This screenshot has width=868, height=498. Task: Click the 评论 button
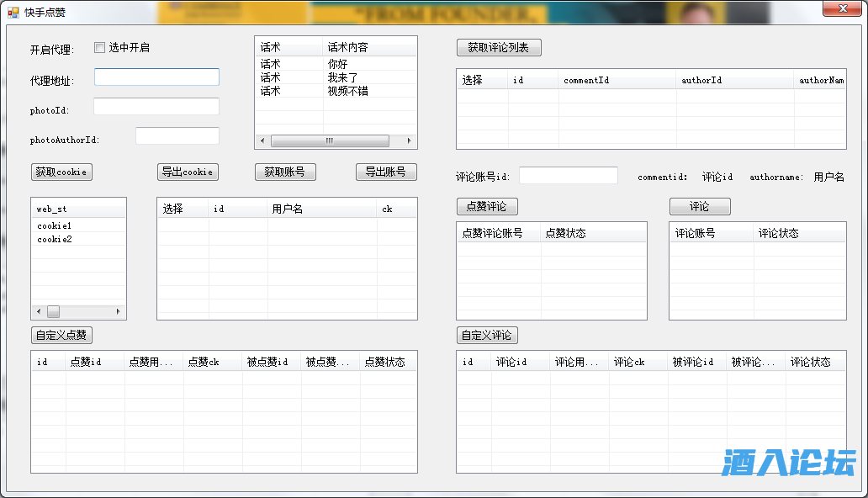click(700, 206)
